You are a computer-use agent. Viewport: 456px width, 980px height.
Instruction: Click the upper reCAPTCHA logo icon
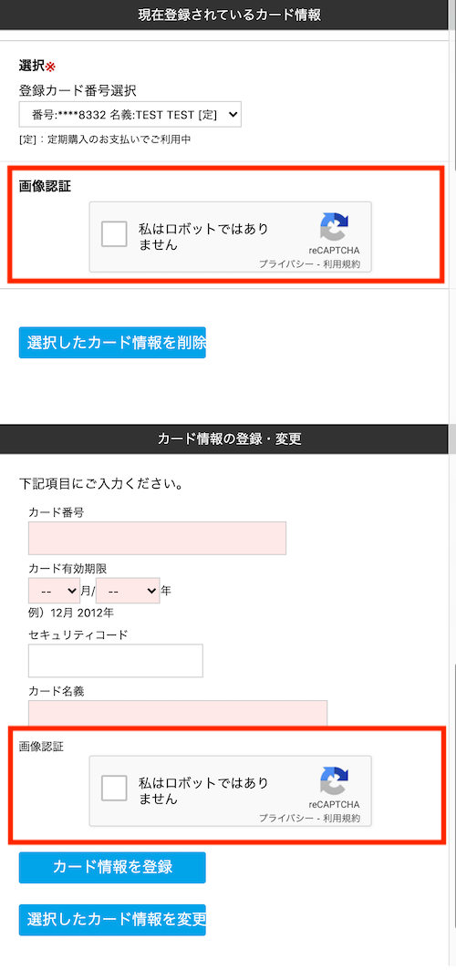334,227
